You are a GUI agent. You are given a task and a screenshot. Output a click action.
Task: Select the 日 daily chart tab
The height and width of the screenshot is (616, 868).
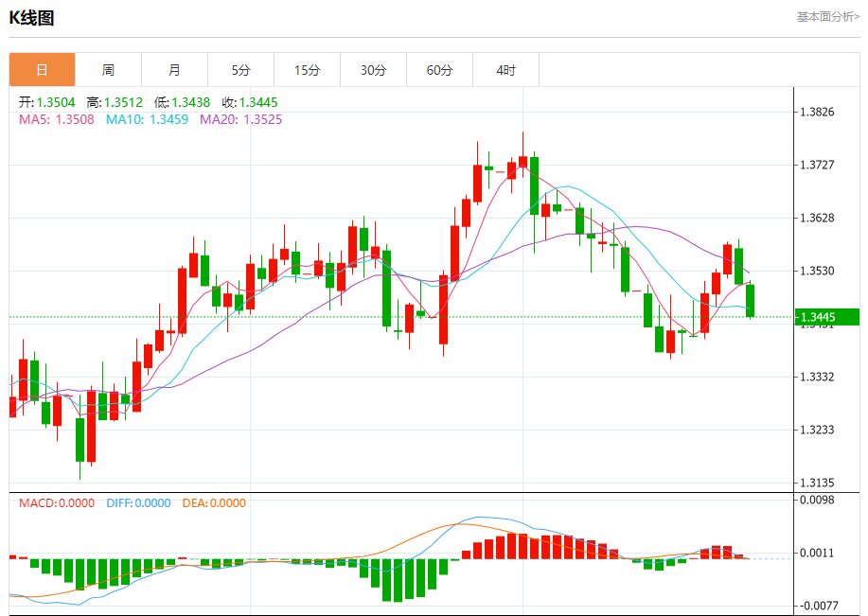point(42,70)
